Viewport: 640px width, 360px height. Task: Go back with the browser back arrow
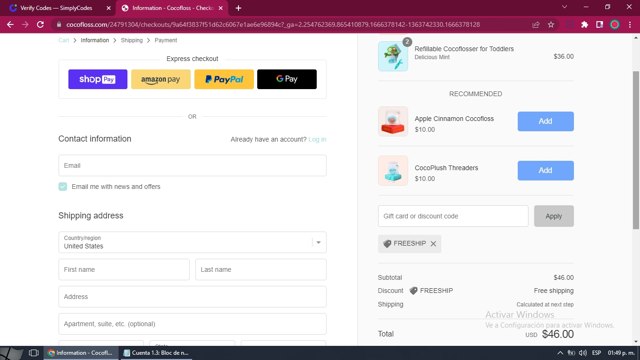(10, 24)
